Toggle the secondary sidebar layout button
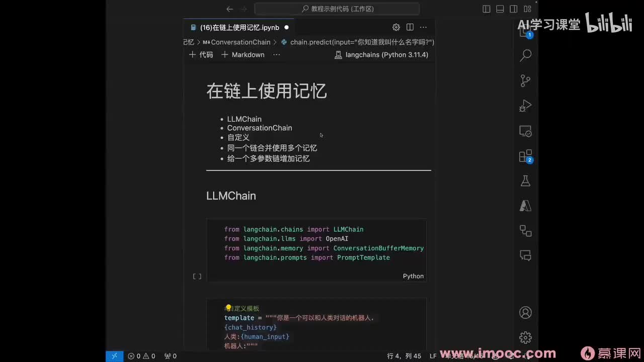 click(x=514, y=9)
